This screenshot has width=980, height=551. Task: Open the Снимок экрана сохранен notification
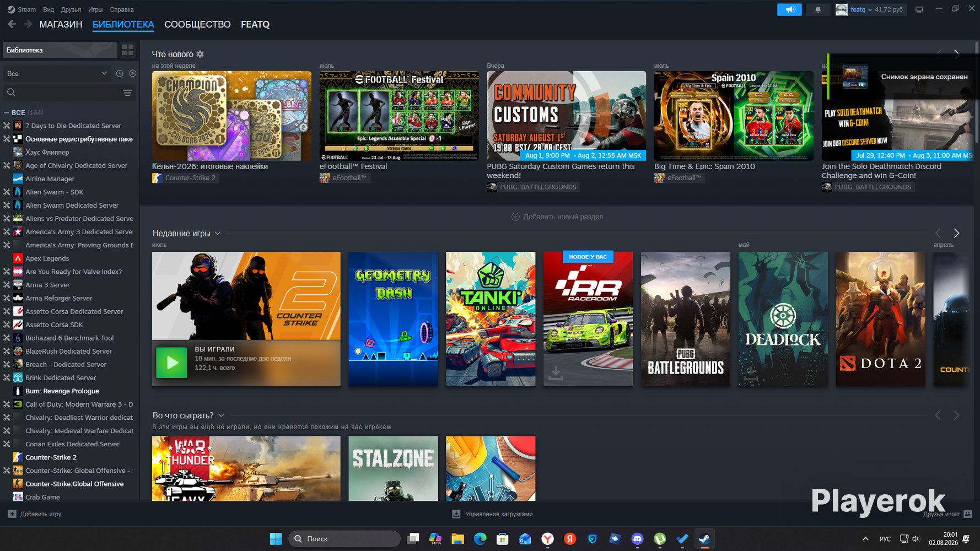[903, 77]
